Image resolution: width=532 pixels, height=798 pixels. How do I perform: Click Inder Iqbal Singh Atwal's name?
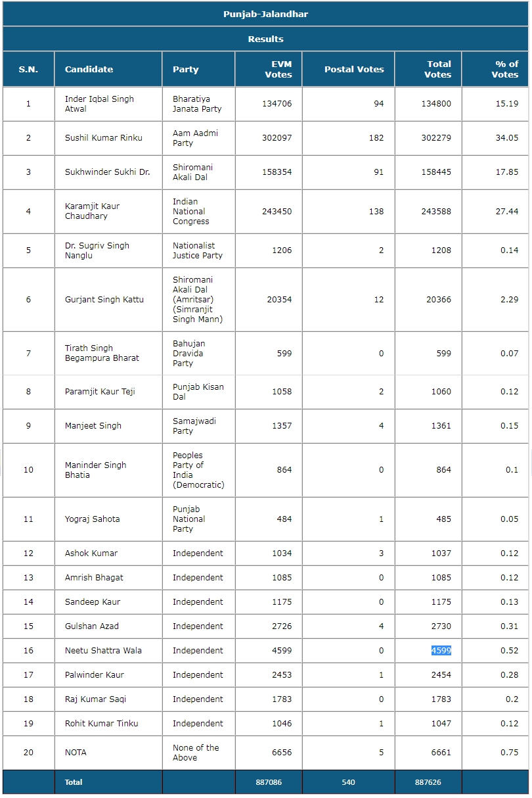99,104
